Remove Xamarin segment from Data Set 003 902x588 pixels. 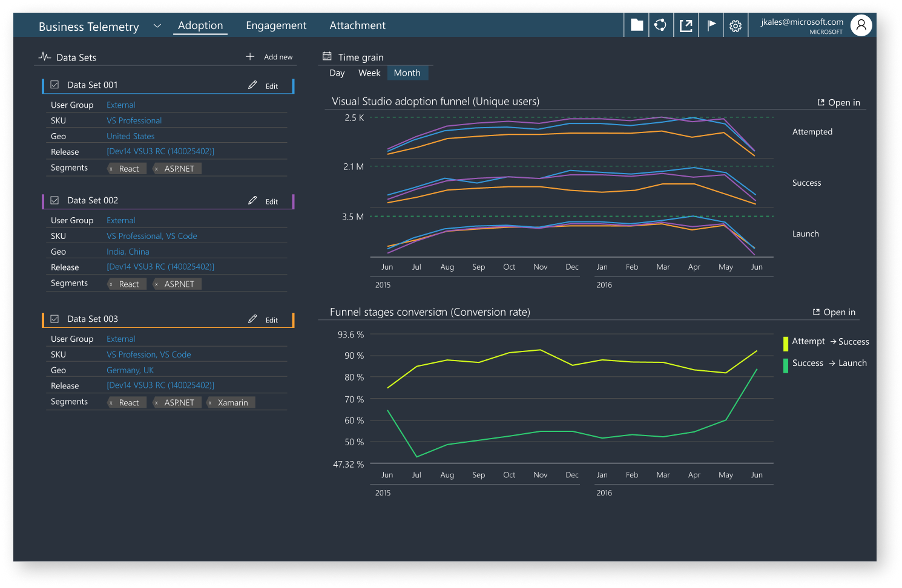(x=210, y=403)
